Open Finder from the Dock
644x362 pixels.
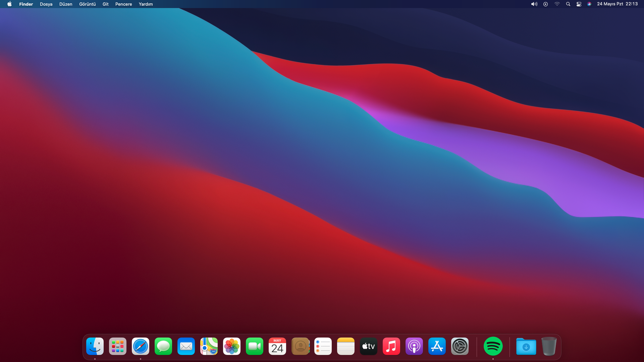95,346
